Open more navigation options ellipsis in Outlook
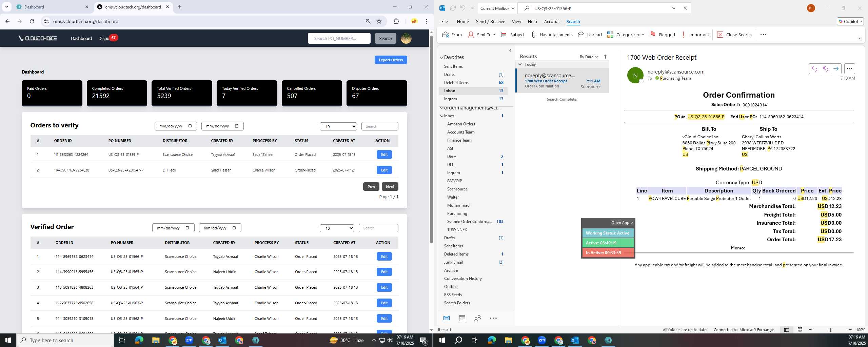 (x=493, y=318)
